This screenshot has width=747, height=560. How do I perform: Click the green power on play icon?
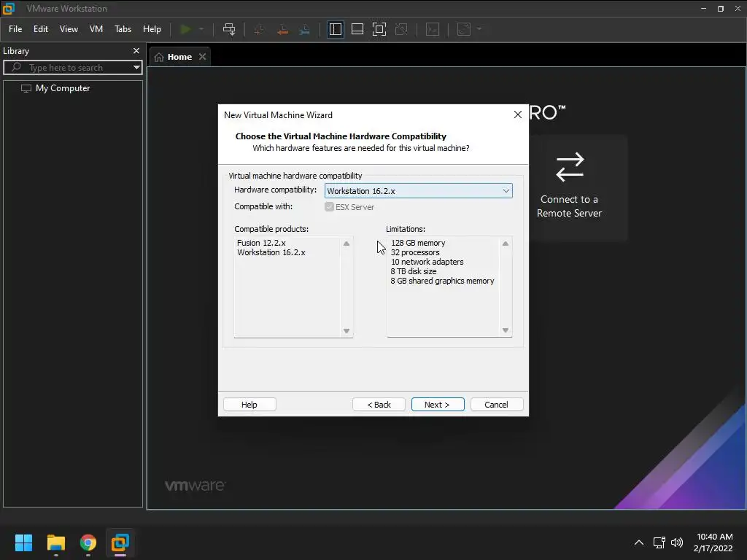(x=185, y=29)
